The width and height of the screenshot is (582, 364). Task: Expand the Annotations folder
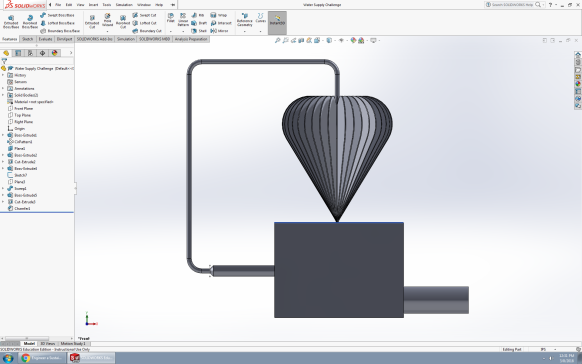pos(3,88)
